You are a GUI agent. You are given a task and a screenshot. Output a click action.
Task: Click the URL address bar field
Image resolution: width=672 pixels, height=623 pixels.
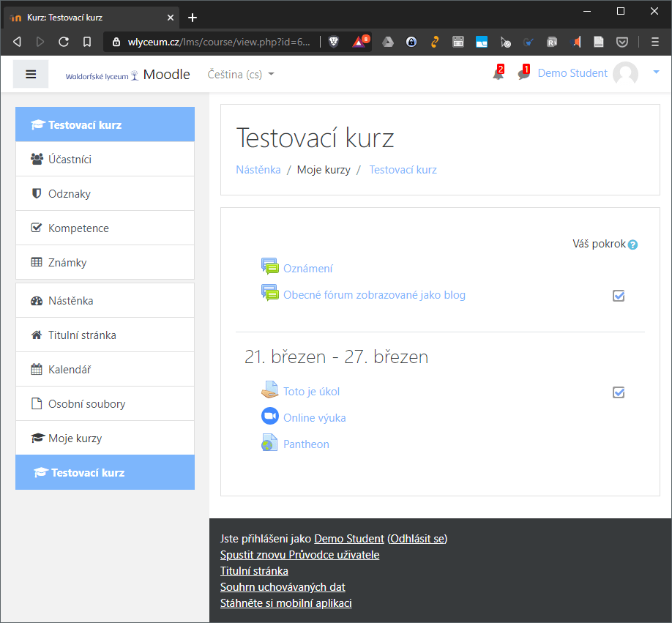tap(212, 42)
